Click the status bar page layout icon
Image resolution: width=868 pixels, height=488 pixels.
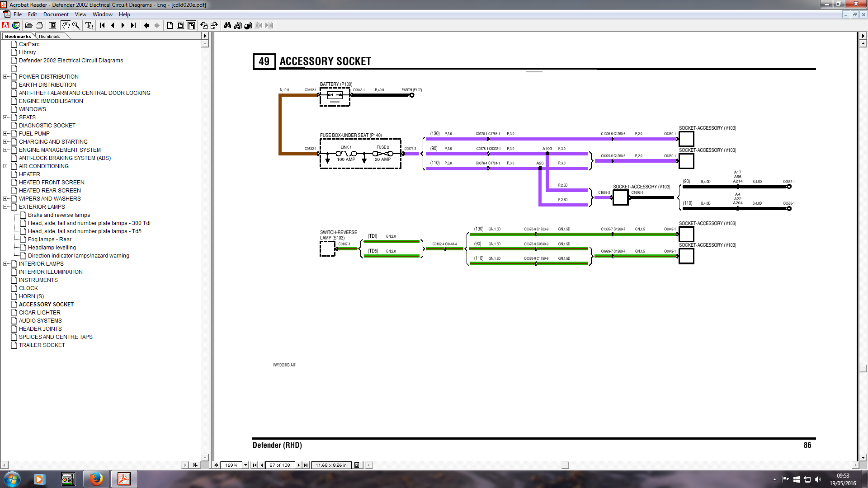tap(357, 465)
